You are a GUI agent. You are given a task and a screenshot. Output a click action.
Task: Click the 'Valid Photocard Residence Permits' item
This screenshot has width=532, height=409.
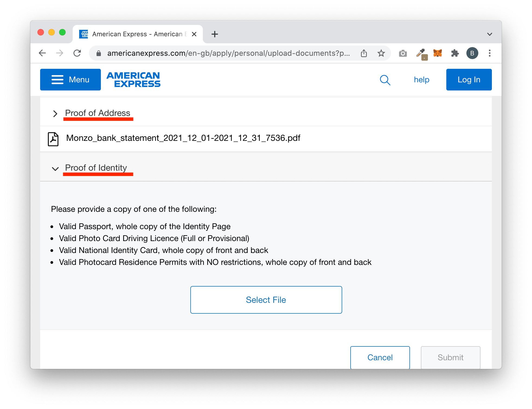coord(215,262)
